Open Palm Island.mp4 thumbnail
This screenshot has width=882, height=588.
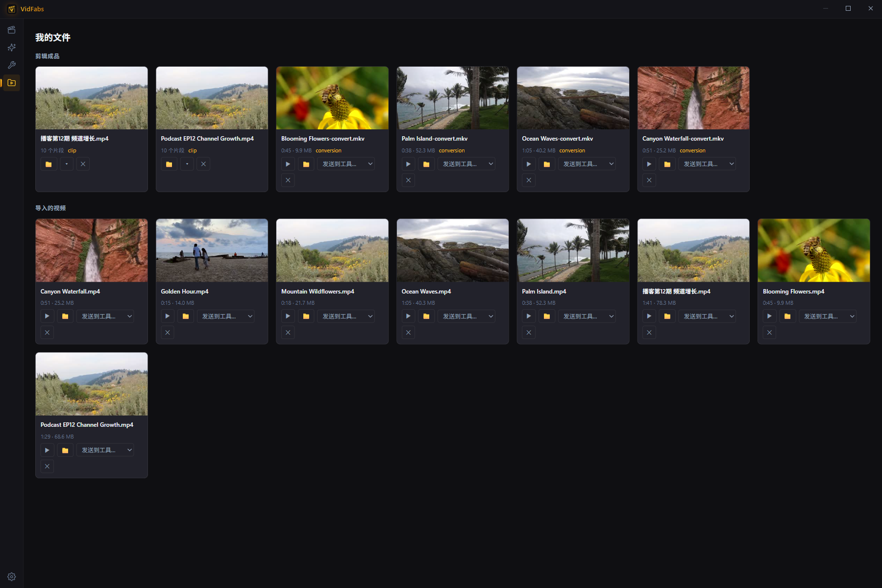click(573, 250)
